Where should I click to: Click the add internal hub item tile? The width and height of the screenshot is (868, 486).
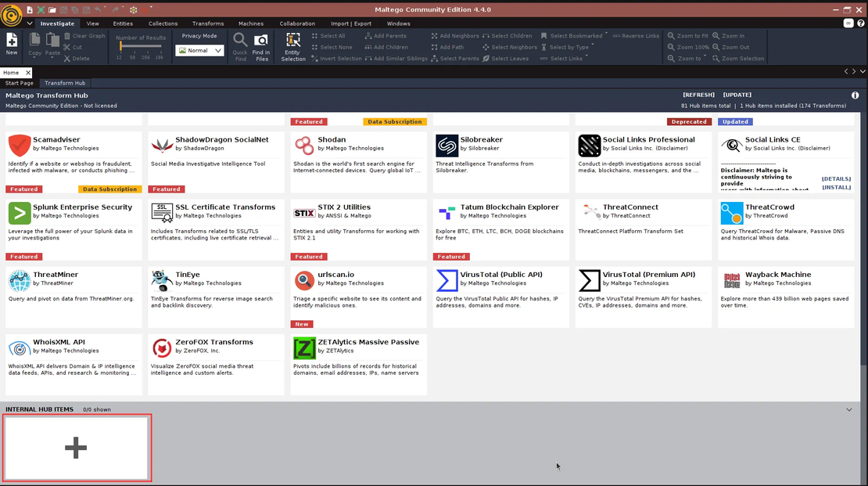tap(76, 448)
